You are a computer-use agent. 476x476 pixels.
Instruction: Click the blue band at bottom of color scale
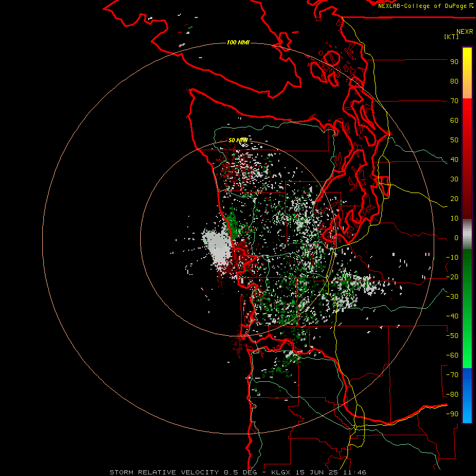click(x=467, y=396)
